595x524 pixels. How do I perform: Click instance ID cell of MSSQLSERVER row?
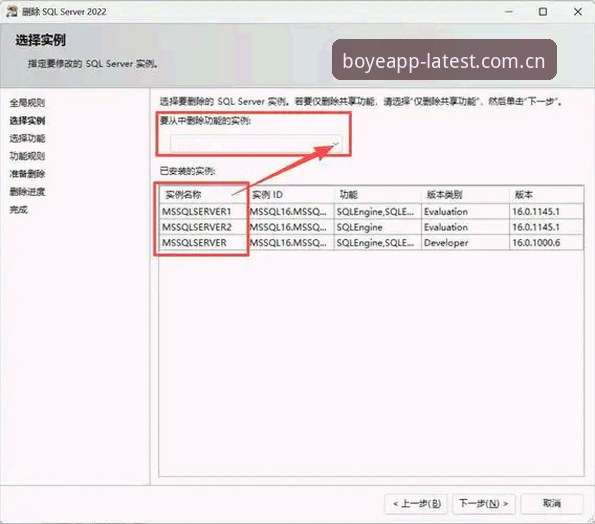click(291, 242)
